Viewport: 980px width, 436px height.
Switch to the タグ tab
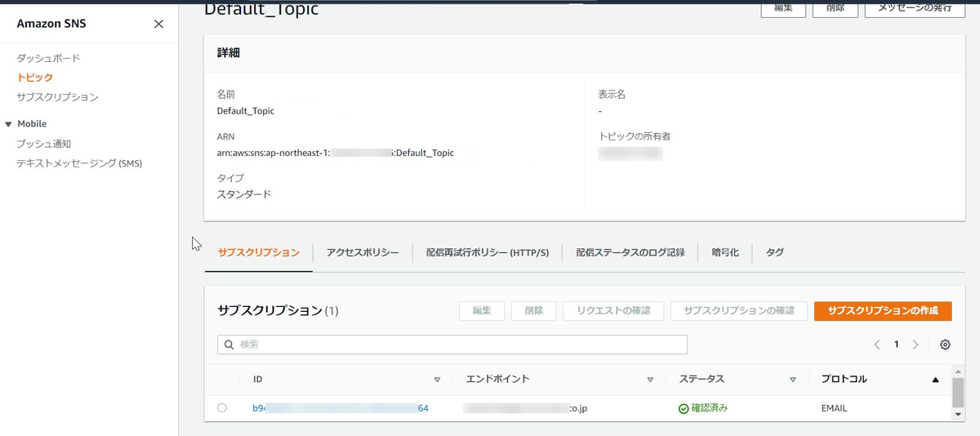coord(775,253)
